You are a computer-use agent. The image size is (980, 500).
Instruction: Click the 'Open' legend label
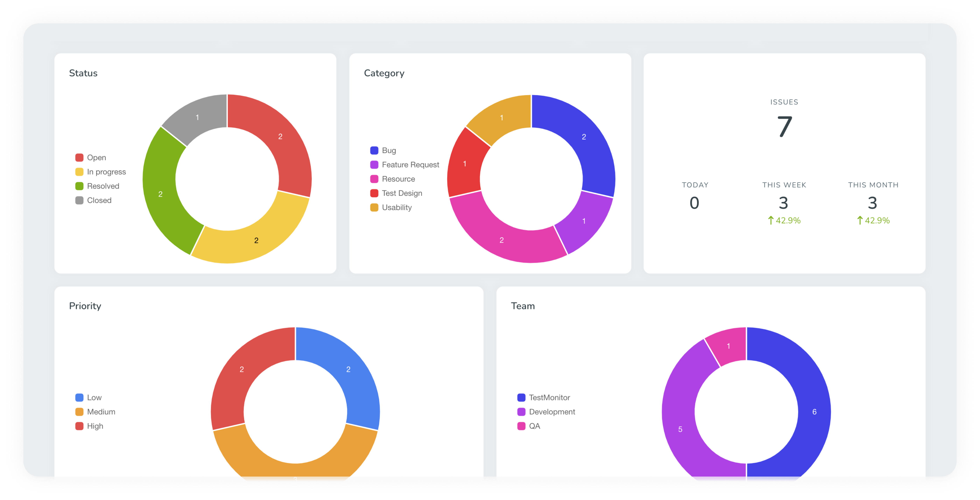point(97,157)
